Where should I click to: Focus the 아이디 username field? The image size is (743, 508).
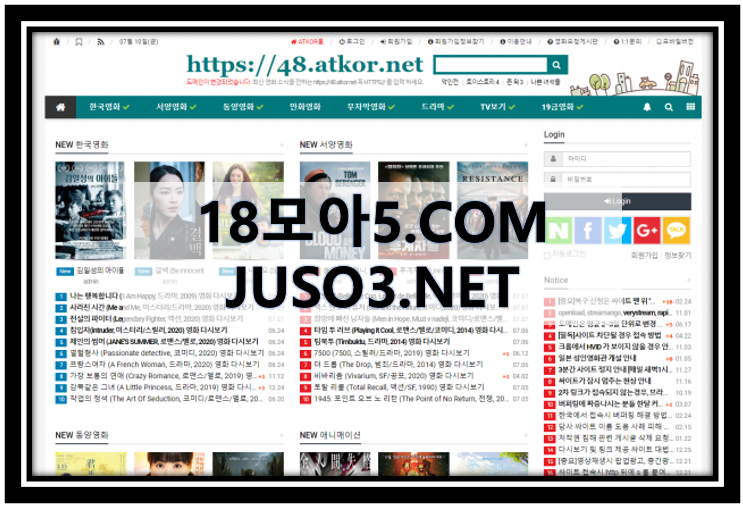(x=626, y=159)
